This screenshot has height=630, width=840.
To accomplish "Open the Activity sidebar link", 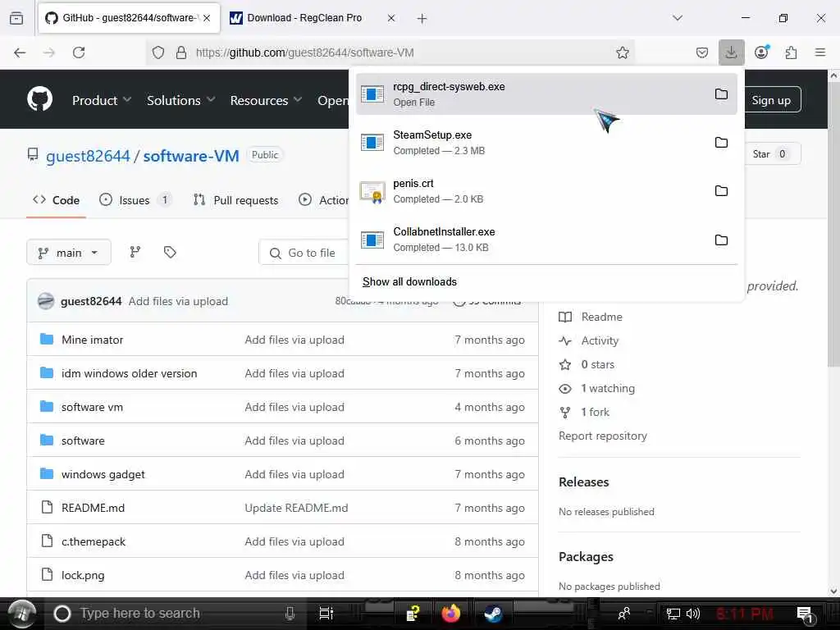I will coord(588,340).
